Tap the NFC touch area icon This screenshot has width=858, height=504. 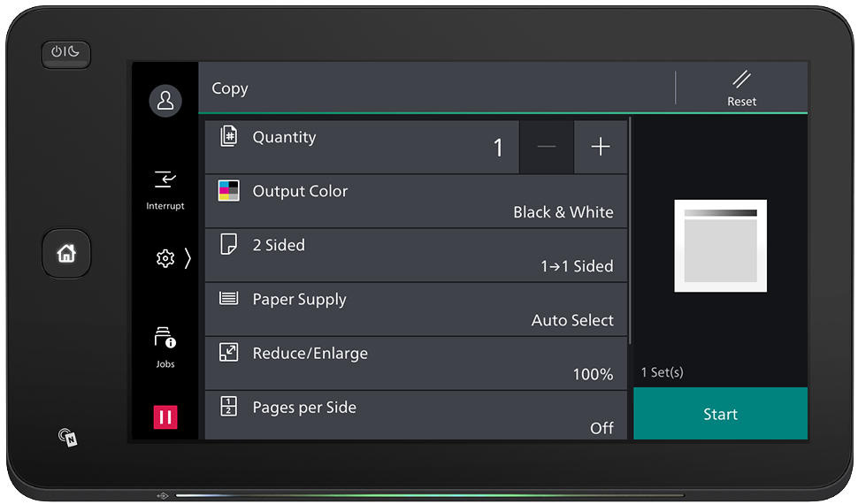coord(68,437)
